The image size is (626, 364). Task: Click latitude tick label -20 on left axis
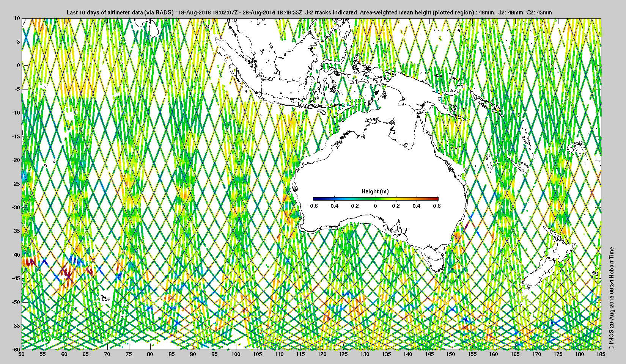(x=16, y=160)
